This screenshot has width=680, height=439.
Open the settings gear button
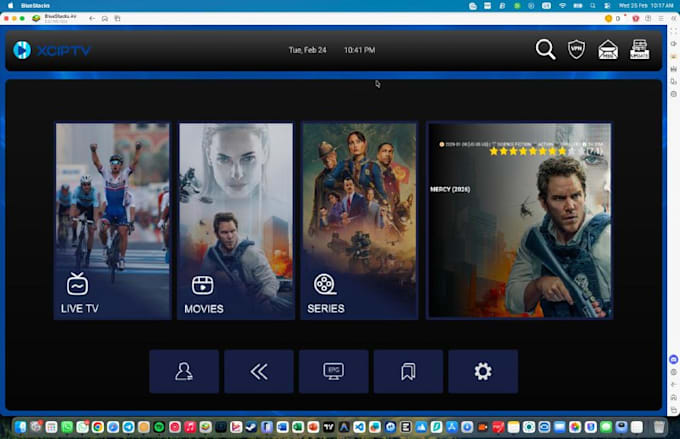pos(483,371)
